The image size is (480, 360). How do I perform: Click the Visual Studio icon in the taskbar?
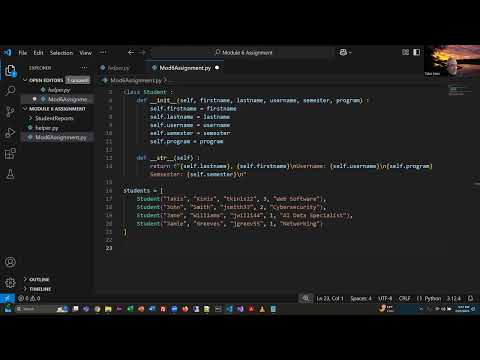[240, 309]
